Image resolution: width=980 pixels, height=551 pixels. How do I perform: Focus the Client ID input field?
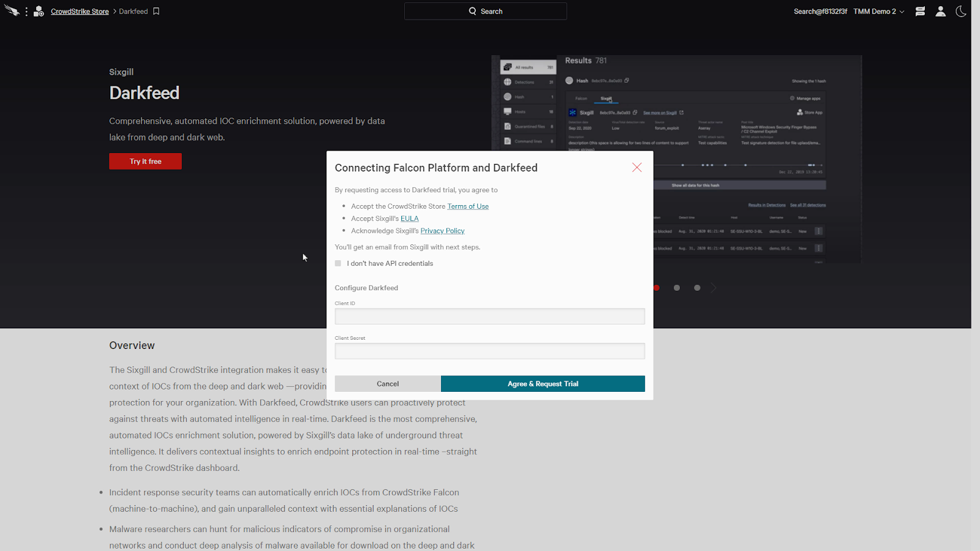(x=489, y=316)
